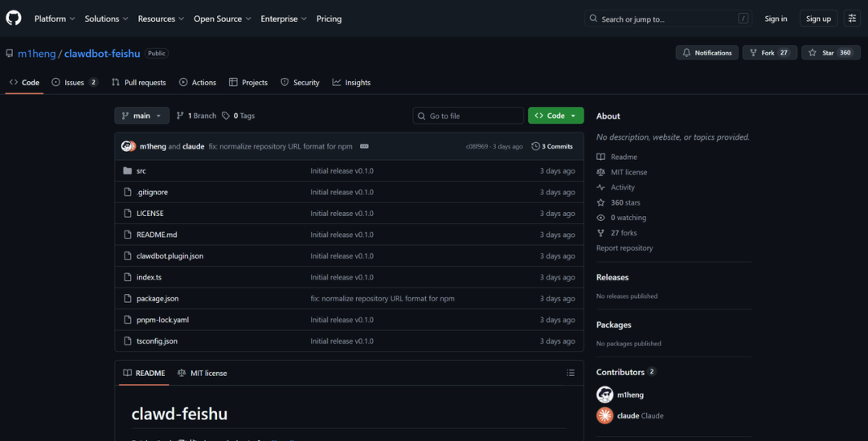Switch to the Pull requests tab
Screen dimensions: 868x441
click(x=138, y=83)
